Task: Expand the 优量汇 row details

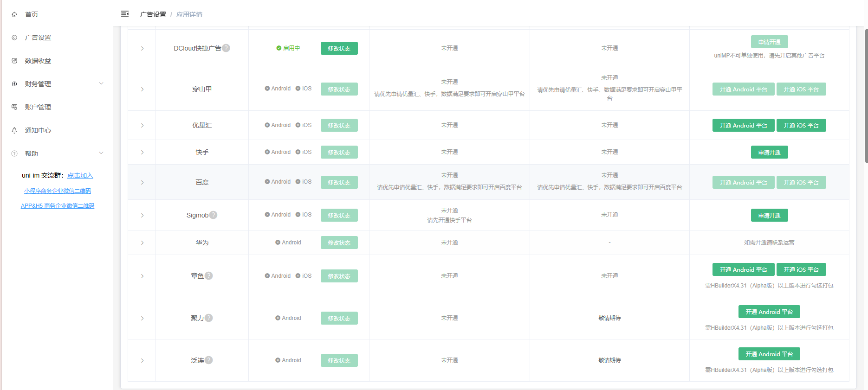Action: [142, 125]
